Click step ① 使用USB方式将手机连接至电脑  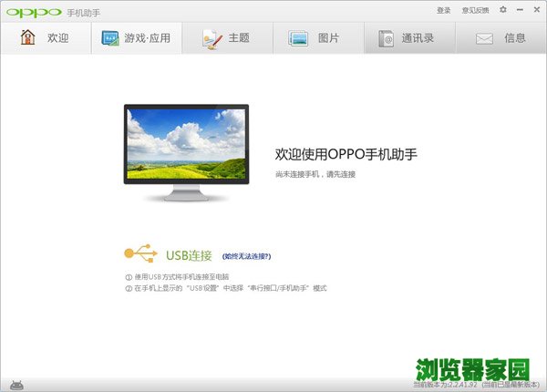click(177, 277)
